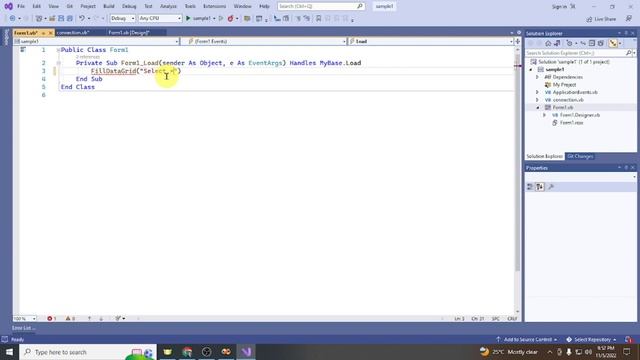This screenshot has height=360, width=640.
Task: Open the Extensions menu
Action: [214, 7]
